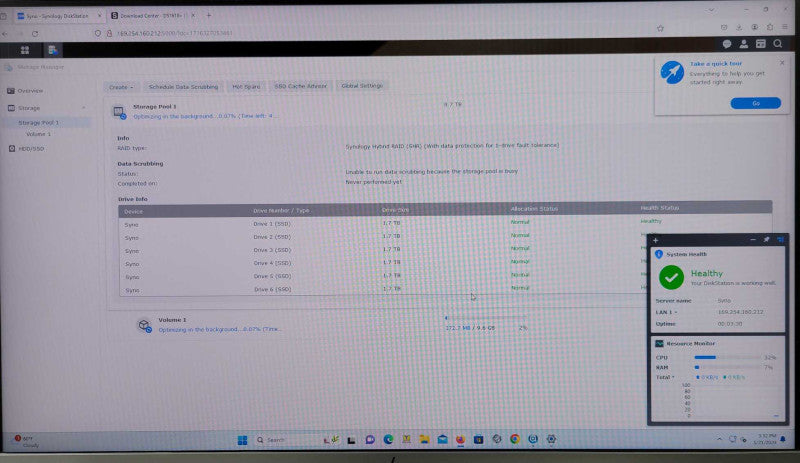Click the quick tour rocket icon
The image size is (800, 463).
(x=672, y=72)
